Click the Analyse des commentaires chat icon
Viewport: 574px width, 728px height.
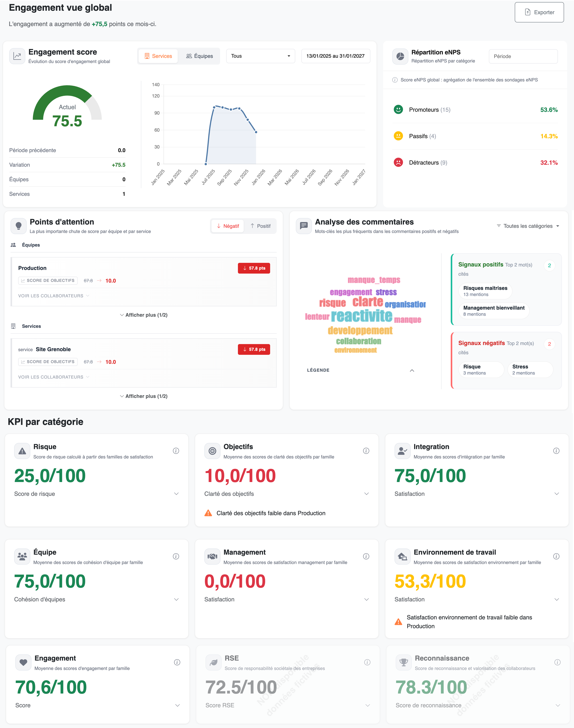pyautogui.click(x=303, y=226)
